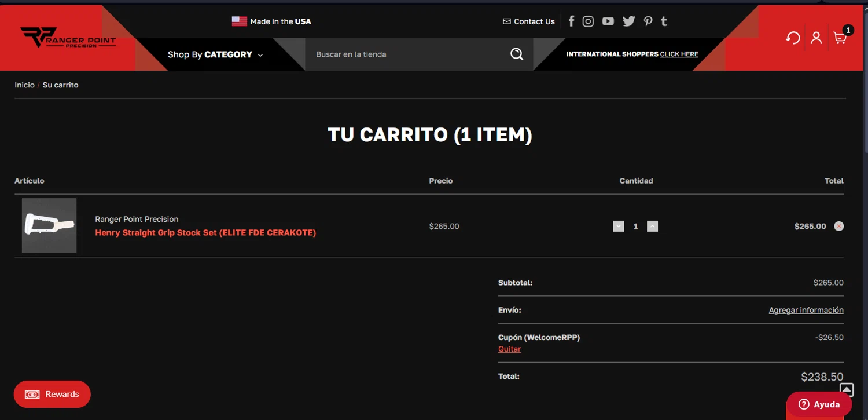
Task: Open the Henry Straight Grip Stock Set link
Action: [205, 233]
